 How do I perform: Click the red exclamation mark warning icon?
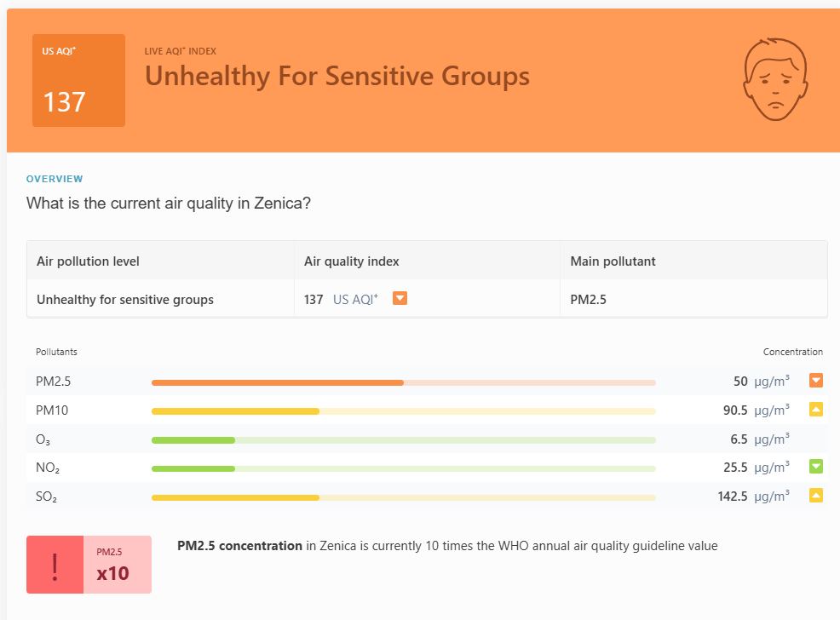(x=55, y=565)
